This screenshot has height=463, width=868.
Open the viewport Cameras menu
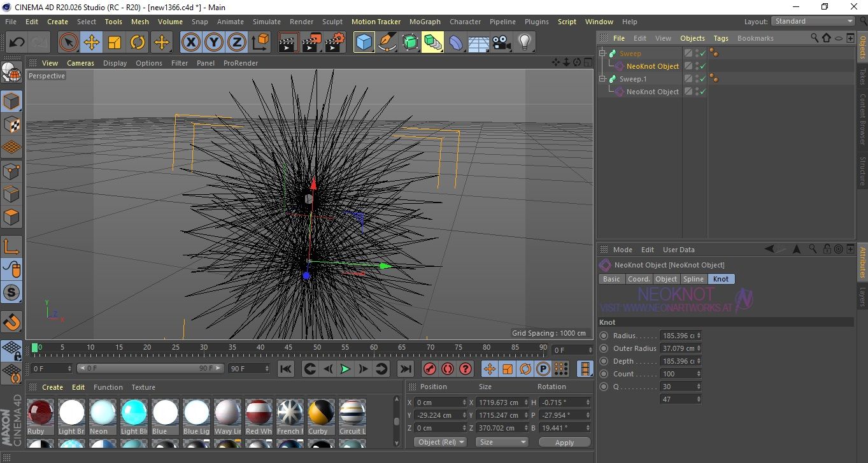pos(81,63)
